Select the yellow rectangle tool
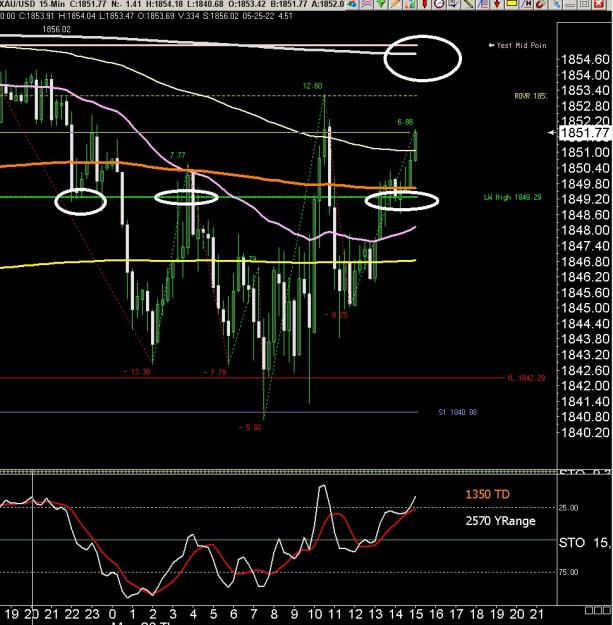 point(511,4)
